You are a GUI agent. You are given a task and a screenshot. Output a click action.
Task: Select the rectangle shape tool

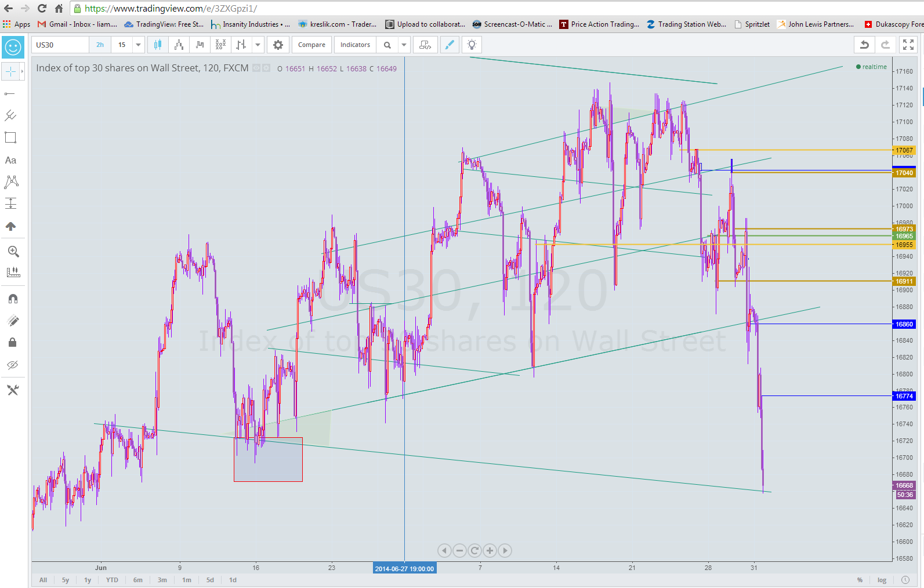tap(10, 137)
